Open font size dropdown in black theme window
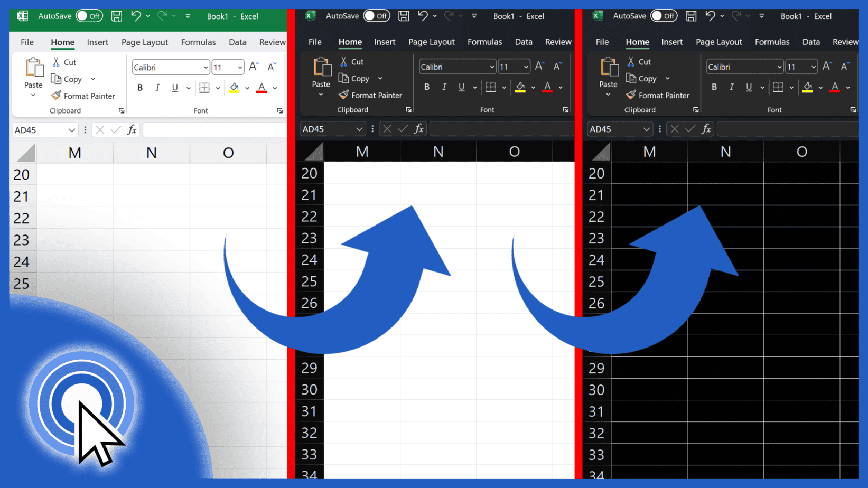The width and height of the screenshot is (868, 488). point(814,67)
